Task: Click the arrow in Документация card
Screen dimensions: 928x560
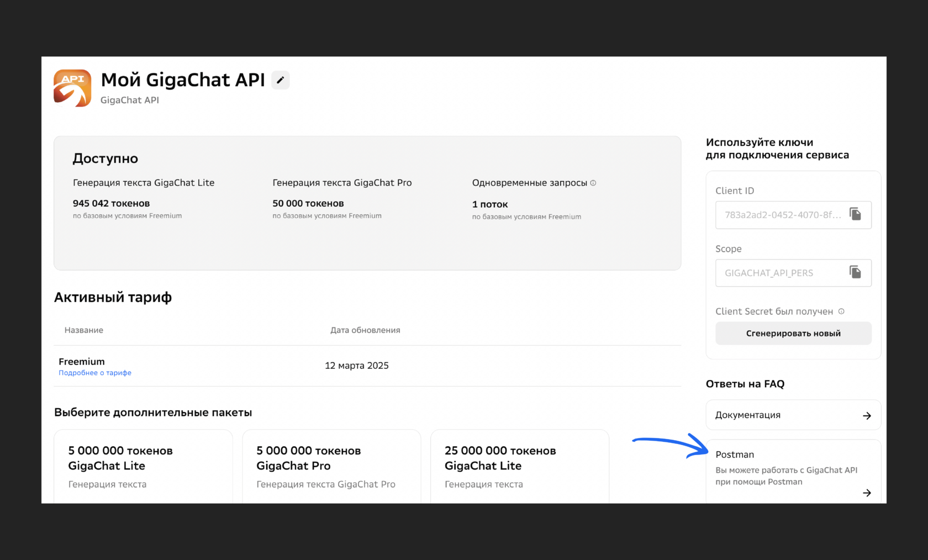Action: 867,415
